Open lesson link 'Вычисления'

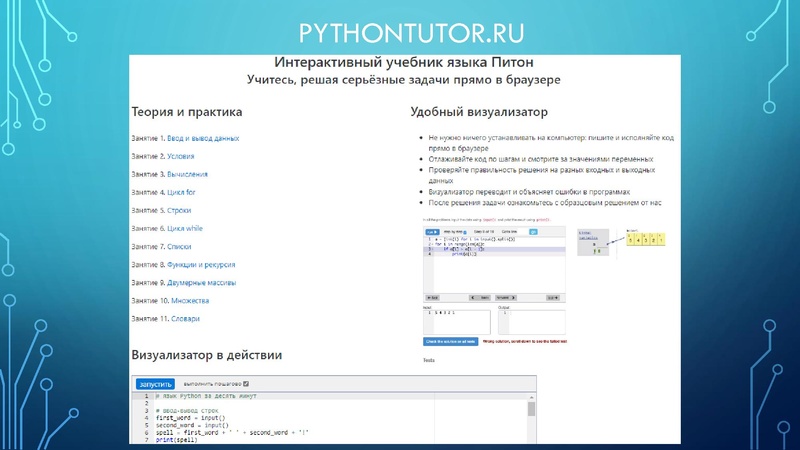point(187,174)
